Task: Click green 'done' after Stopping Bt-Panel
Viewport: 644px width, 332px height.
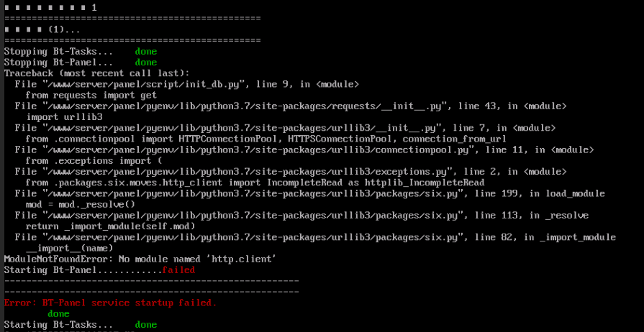Action: [x=146, y=63]
